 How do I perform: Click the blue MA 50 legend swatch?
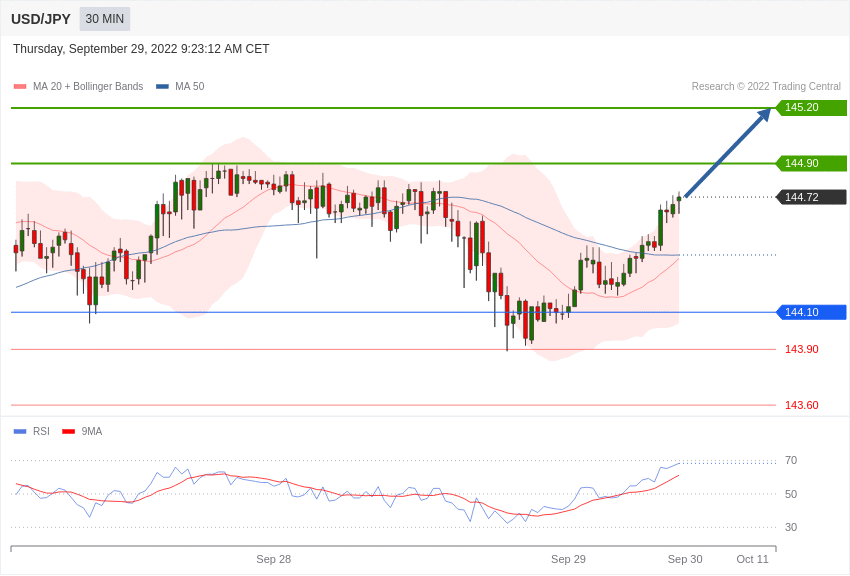coord(162,86)
